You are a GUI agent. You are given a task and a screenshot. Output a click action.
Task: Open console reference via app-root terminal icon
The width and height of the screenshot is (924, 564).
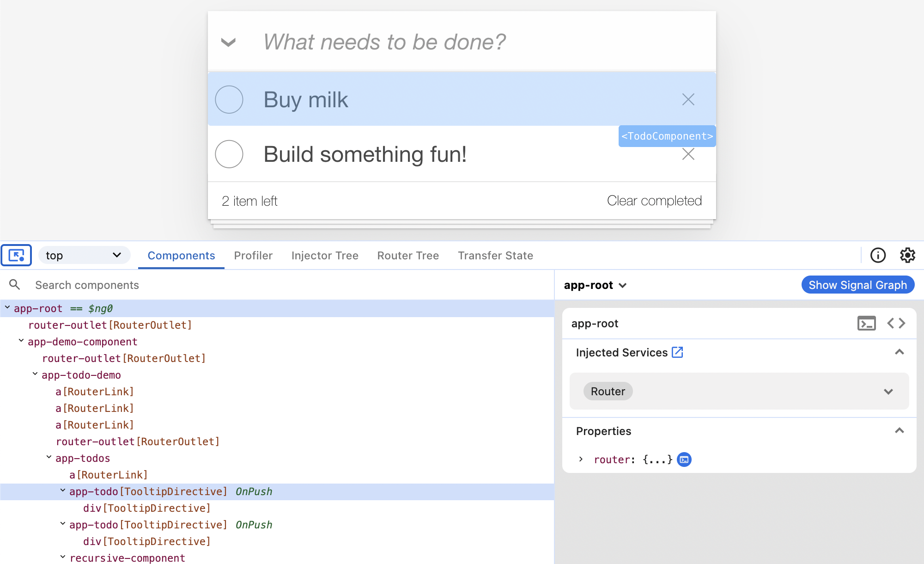coord(867,323)
